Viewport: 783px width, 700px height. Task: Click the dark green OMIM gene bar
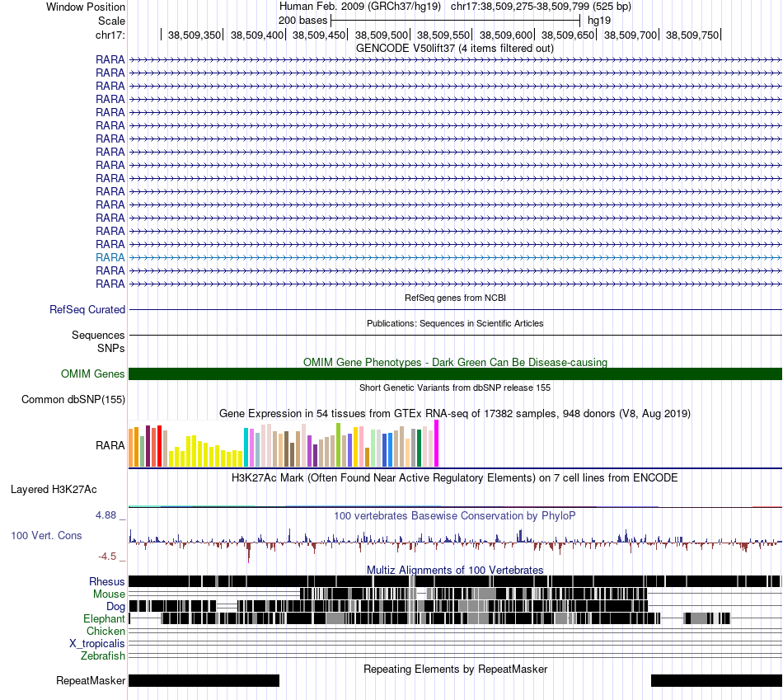click(455, 373)
